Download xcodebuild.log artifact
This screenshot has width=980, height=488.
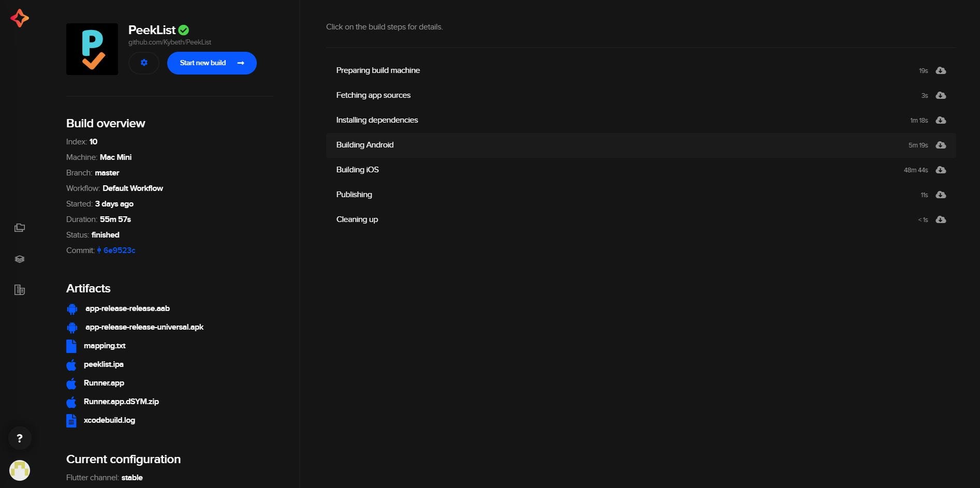tap(109, 420)
